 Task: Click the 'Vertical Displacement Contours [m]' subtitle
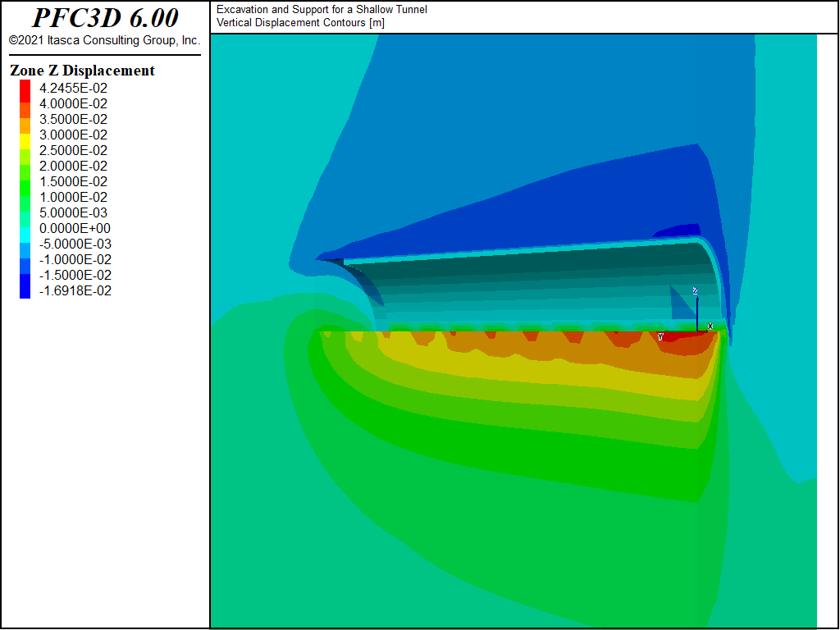point(300,22)
